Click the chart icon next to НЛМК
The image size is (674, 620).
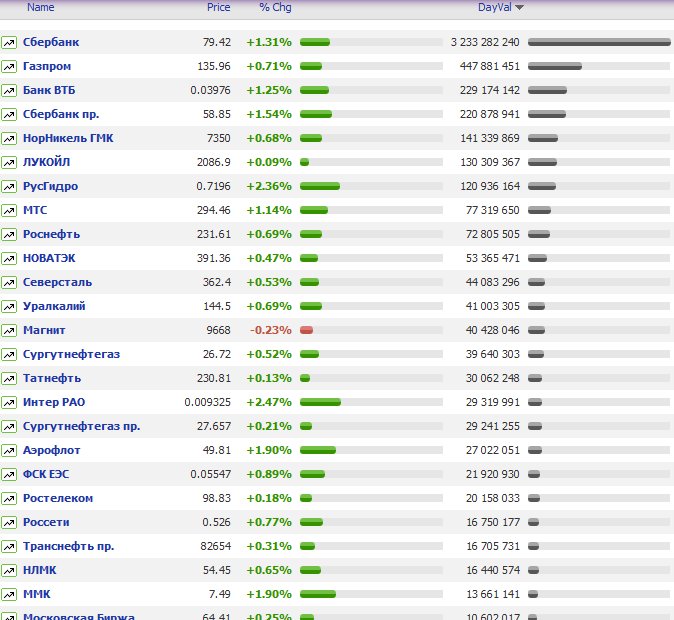(x=9, y=570)
